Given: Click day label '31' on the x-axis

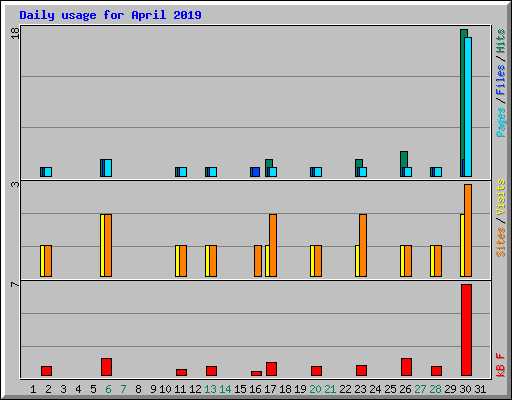Looking at the screenshot, I should click(x=480, y=389).
